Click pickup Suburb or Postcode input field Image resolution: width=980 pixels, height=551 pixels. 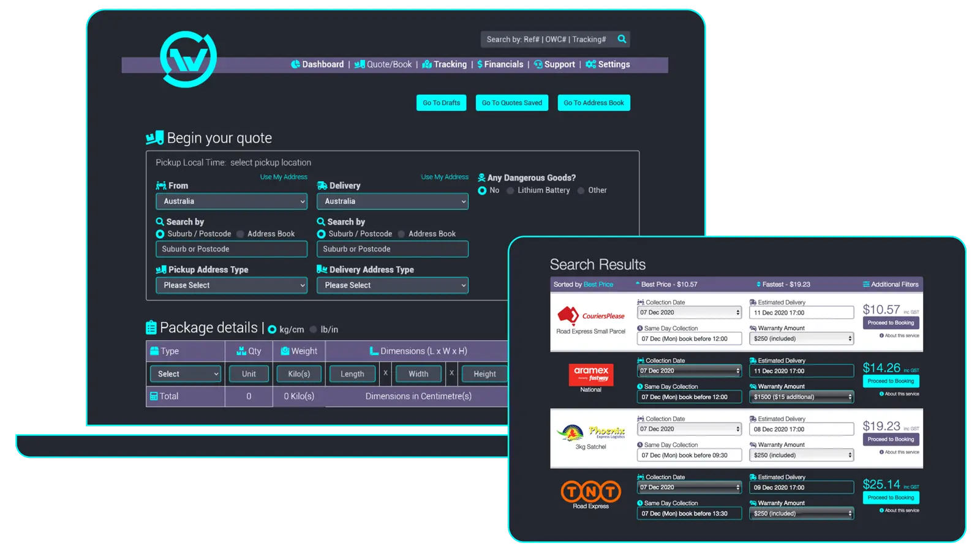232,249
